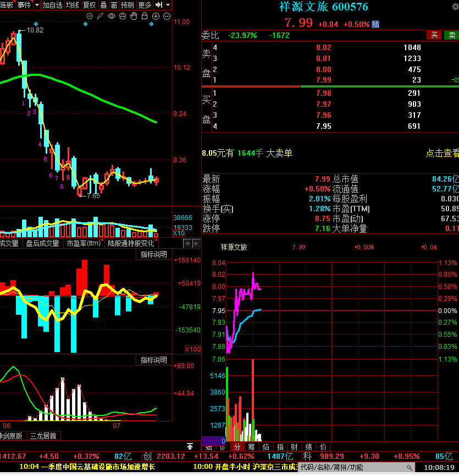Image resolution: width=459 pixels, height=476 pixels.
Task: Open the 事件 toolbar item
Action: coord(24,5)
